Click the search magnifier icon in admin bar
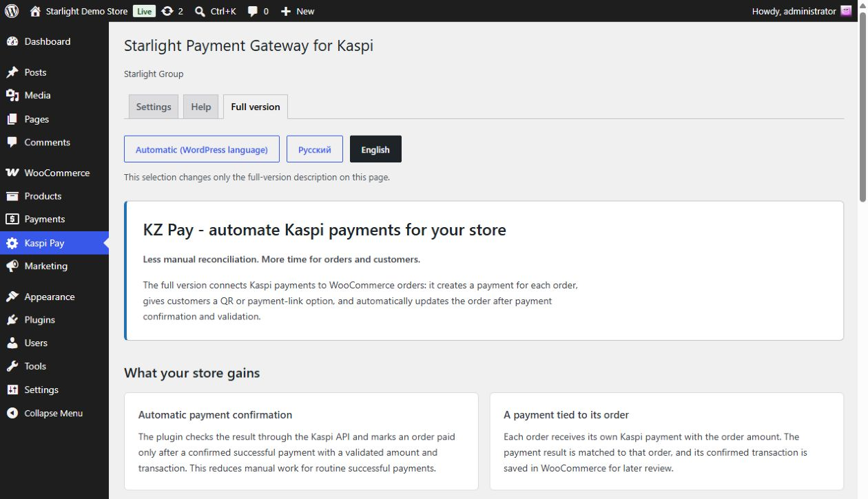This screenshot has height=499, width=868. tap(200, 11)
